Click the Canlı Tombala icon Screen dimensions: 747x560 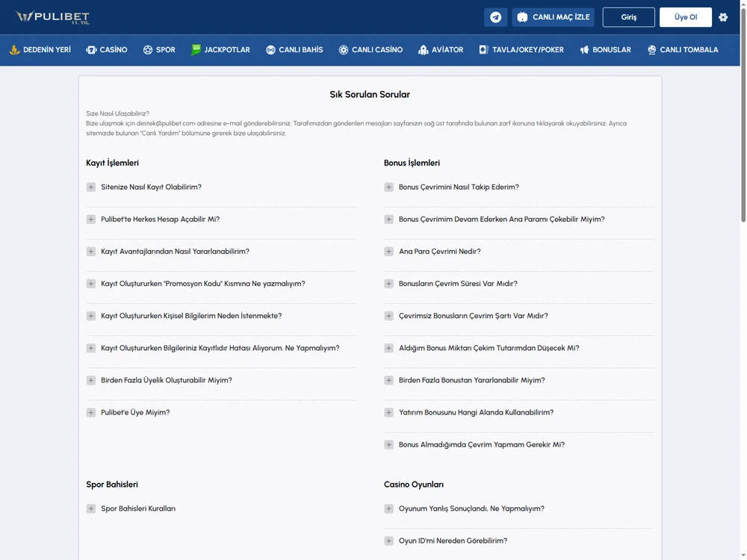[651, 50]
